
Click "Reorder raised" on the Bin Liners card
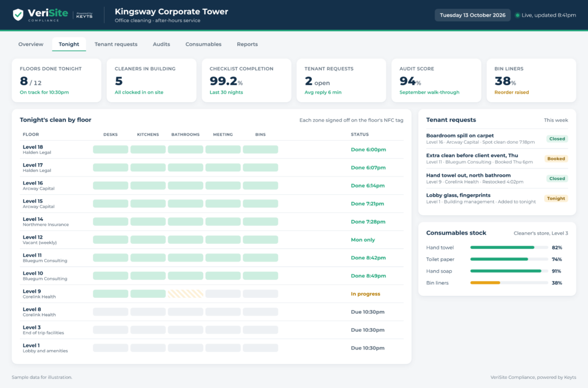[x=512, y=93]
